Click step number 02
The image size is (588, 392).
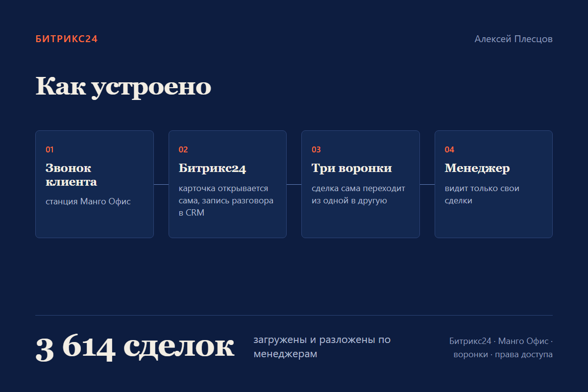tap(183, 149)
